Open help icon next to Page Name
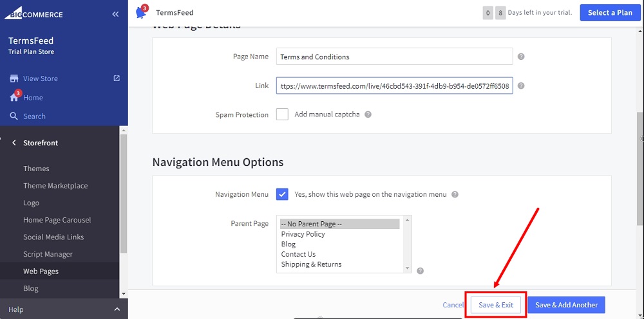 [x=521, y=57]
